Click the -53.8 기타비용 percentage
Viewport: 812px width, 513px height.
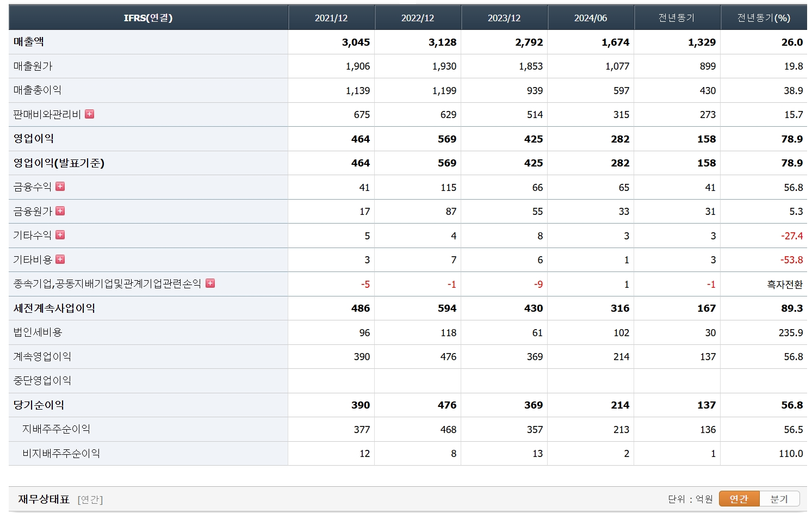792,260
